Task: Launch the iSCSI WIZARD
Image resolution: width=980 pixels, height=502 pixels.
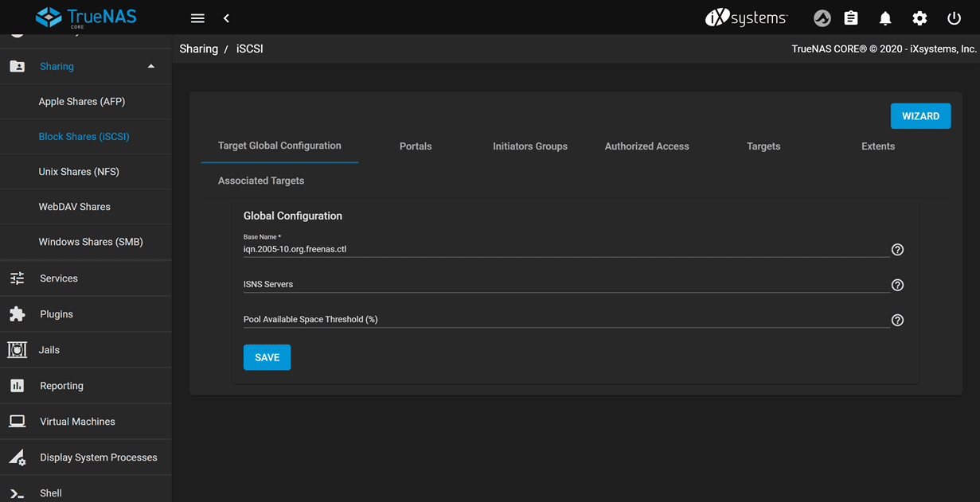Action: point(920,116)
